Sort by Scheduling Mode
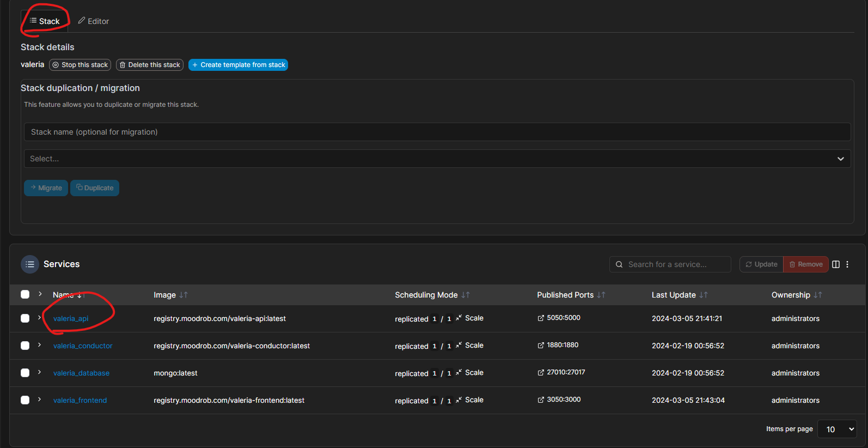Screen dimensions: 868x448 pyautogui.click(x=432, y=295)
